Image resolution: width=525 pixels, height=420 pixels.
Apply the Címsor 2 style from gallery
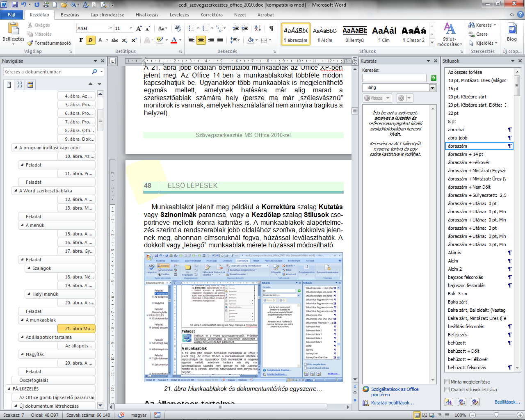pyautogui.click(x=413, y=34)
